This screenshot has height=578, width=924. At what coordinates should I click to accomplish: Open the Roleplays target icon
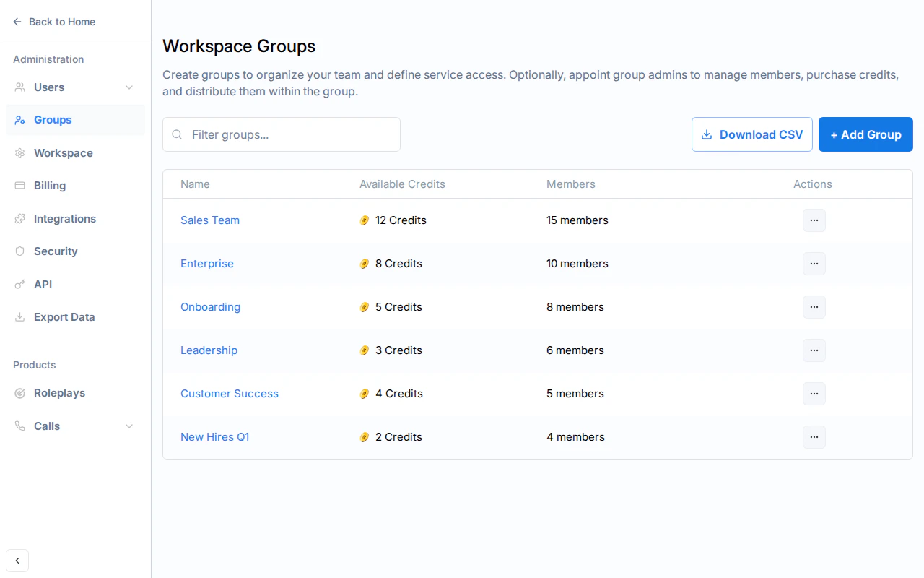tap(20, 393)
